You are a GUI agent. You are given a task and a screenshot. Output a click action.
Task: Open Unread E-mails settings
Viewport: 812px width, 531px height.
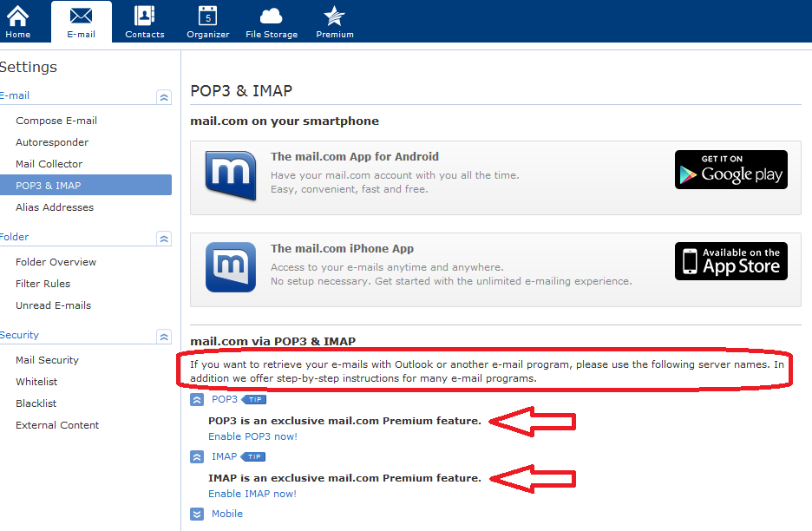(53, 305)
